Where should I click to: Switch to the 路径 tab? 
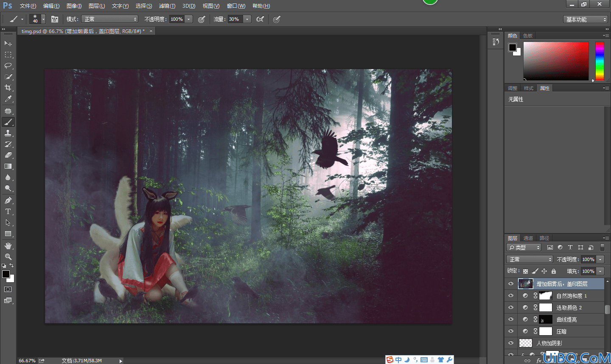544,238
